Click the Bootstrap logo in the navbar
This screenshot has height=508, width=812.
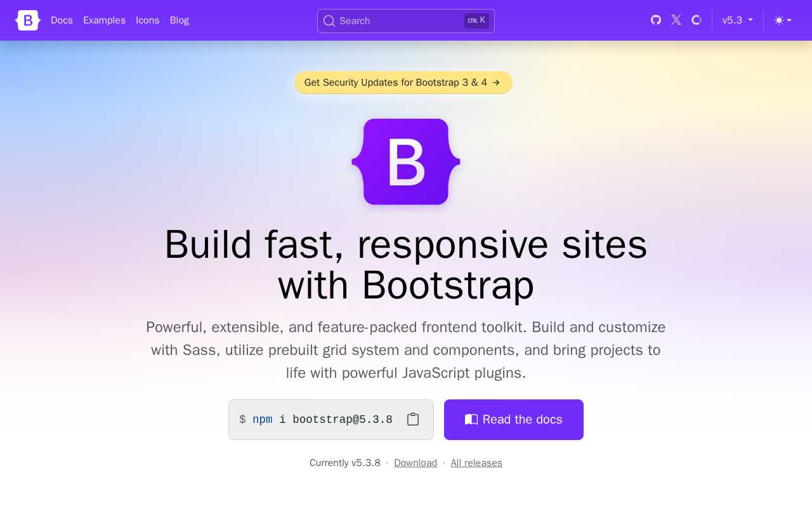click(27, 20)
